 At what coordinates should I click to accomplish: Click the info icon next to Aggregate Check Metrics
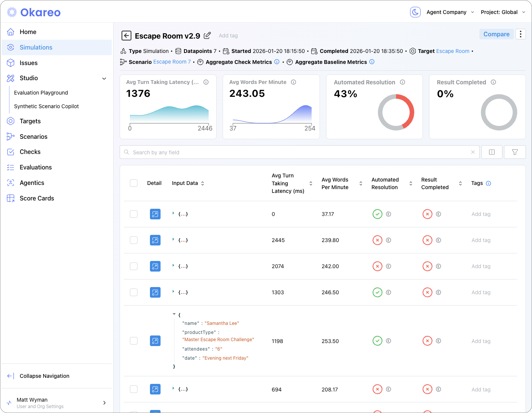coord(277,62)
